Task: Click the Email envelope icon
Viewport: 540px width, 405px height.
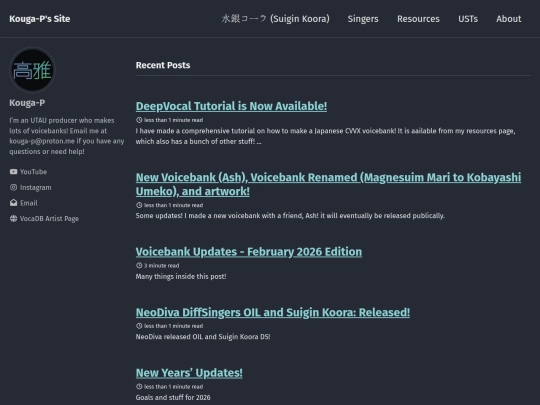Action: [x=13, y=203]
